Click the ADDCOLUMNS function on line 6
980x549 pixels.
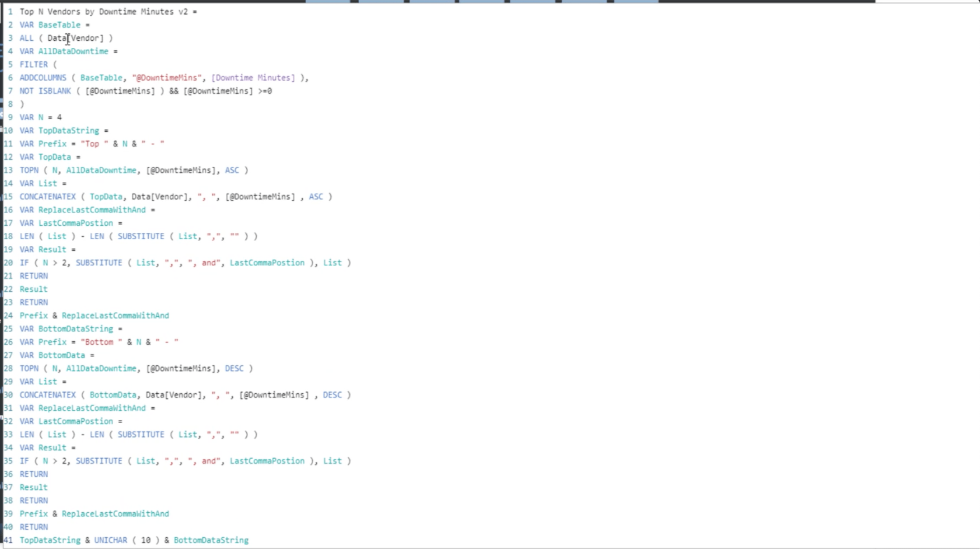tap(43, 78)
